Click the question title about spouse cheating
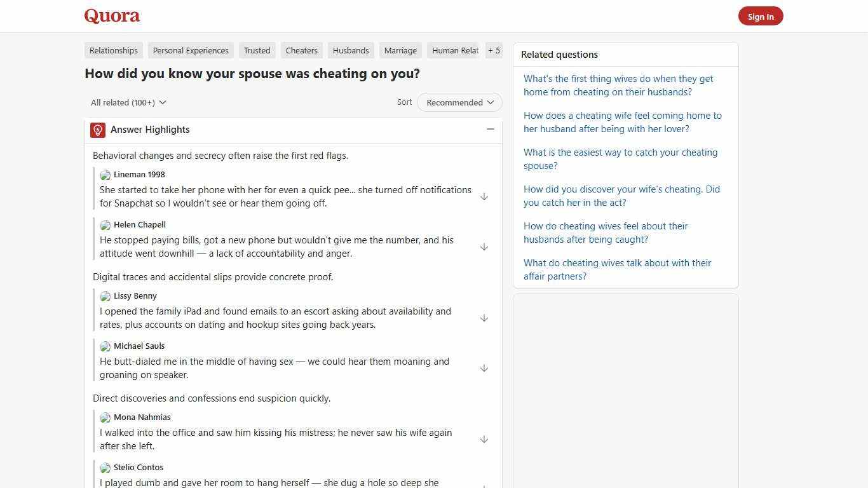 pos(252,74)
